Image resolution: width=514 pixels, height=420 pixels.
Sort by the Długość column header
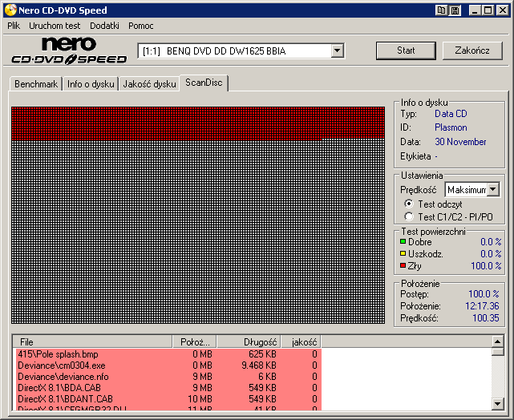pyautogui.click(x=249, y=342)
